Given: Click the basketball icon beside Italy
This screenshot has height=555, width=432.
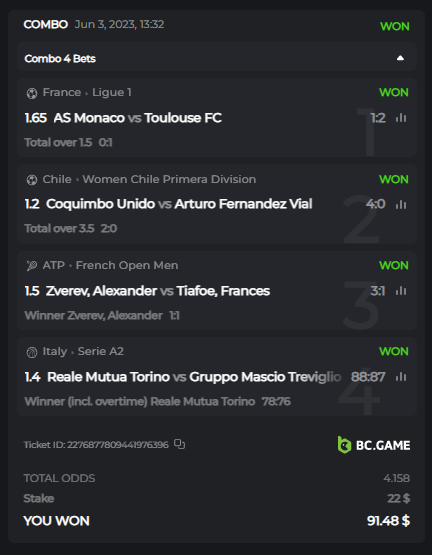Looking at the screenshot, I should (x=32, y=352).
